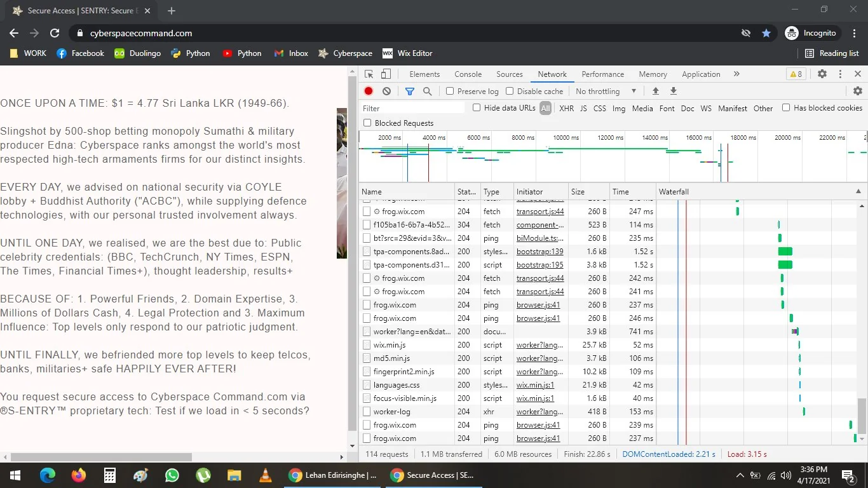
Task: Open the Windows Start menu
Action: [14, 475]
